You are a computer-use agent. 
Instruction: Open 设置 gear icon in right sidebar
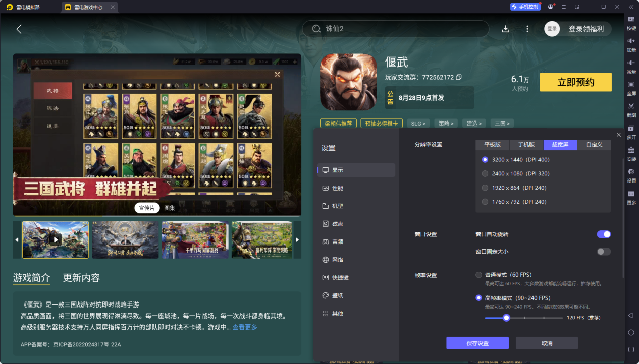coord(631,171)
